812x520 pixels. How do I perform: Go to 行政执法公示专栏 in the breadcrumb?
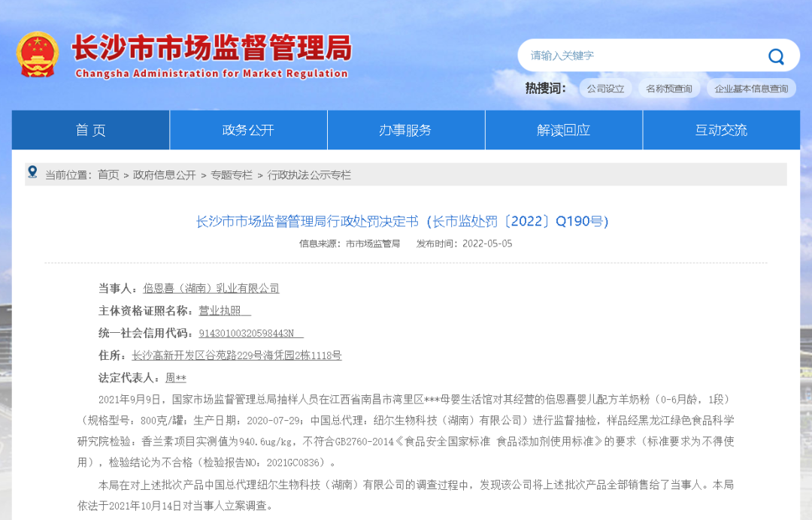click(309, 175)
